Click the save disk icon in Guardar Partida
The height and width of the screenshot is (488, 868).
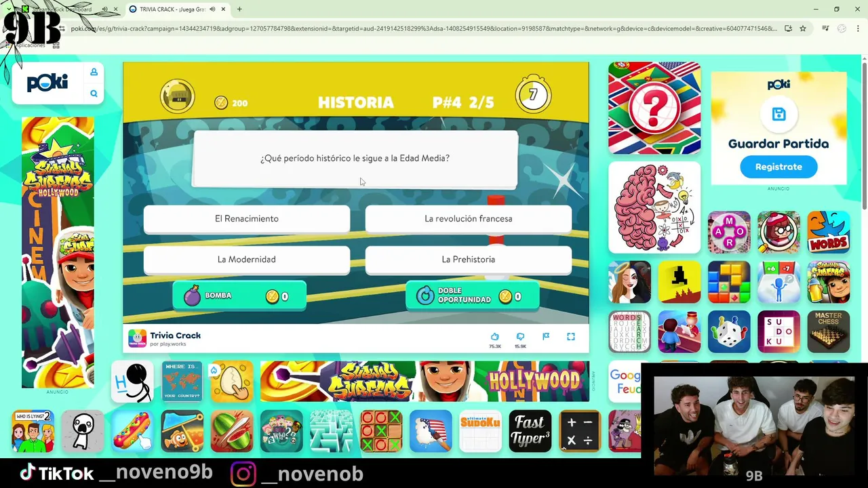click(778, 114)
